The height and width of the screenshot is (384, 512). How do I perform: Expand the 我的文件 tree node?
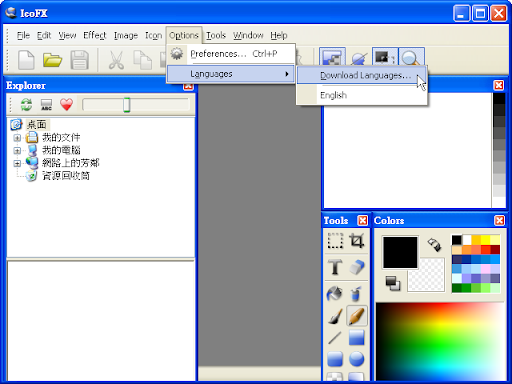coord(17,138)
